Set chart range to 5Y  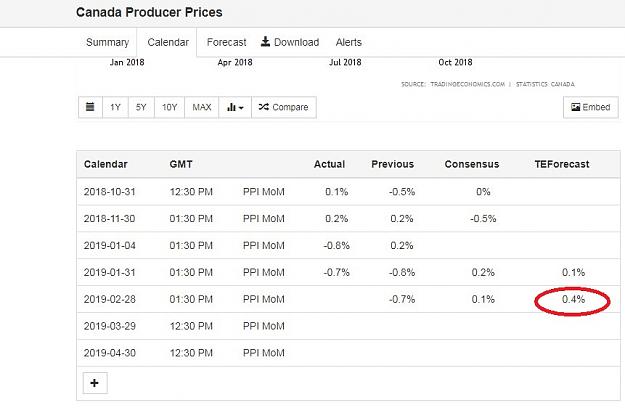(141, 107)
